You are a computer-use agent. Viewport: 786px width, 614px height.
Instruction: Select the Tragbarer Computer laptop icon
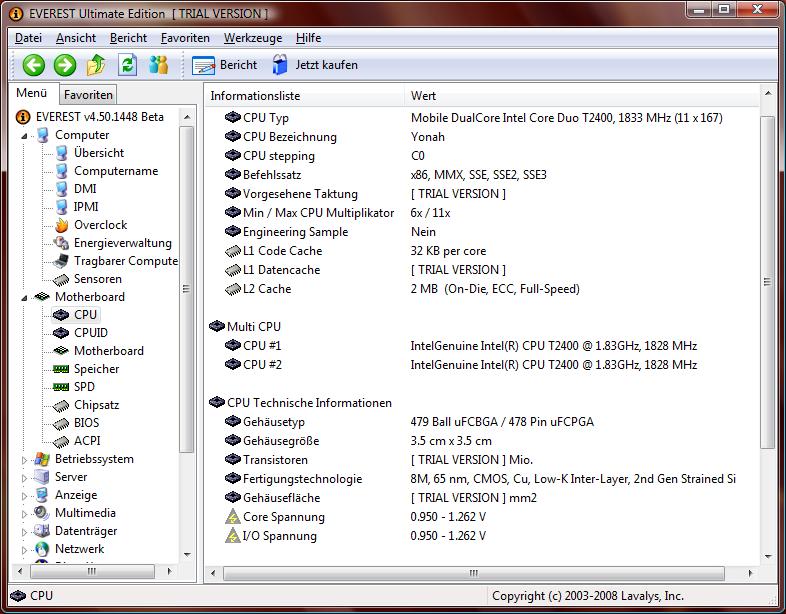coord(61,261)
